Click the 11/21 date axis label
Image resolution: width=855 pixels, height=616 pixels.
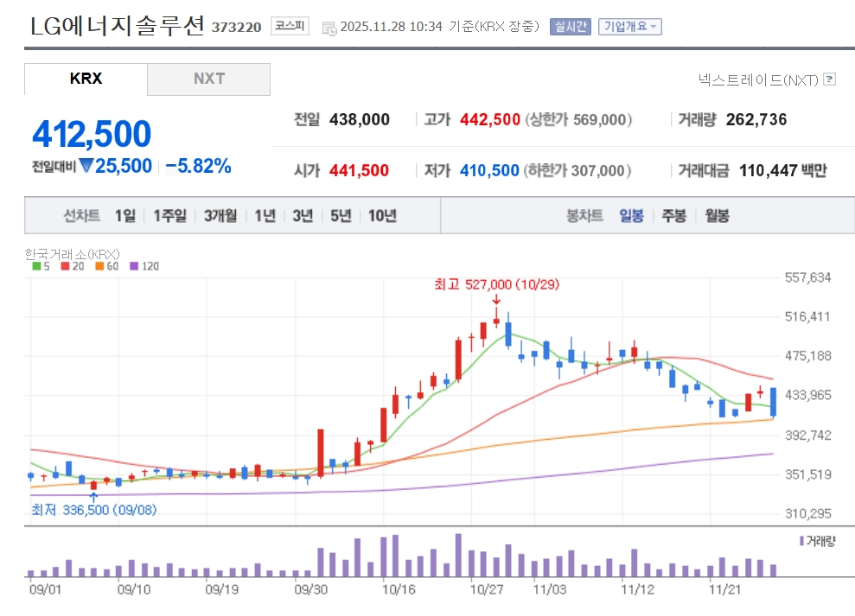724,589
